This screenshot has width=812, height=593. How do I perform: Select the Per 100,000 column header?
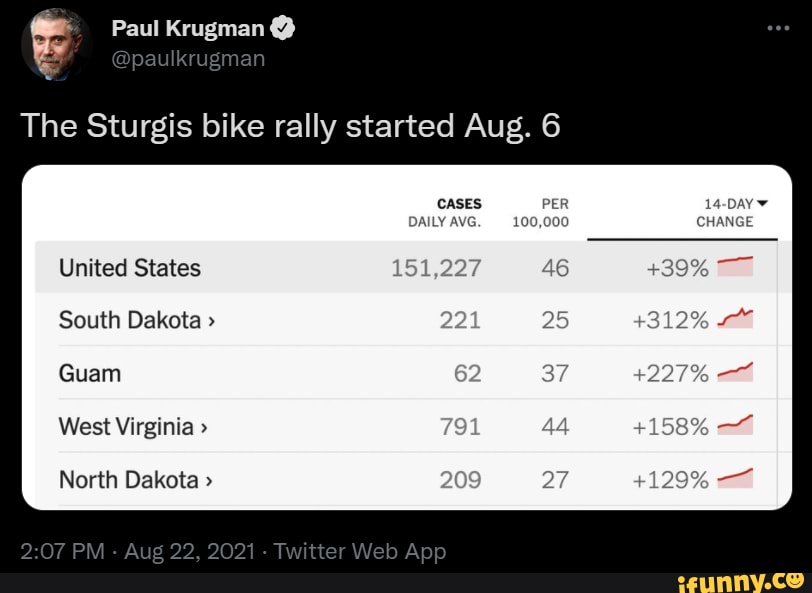click(540, 212)
